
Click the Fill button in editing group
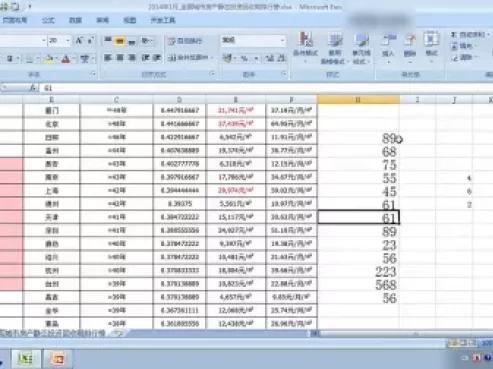click(x=463, y=46)
